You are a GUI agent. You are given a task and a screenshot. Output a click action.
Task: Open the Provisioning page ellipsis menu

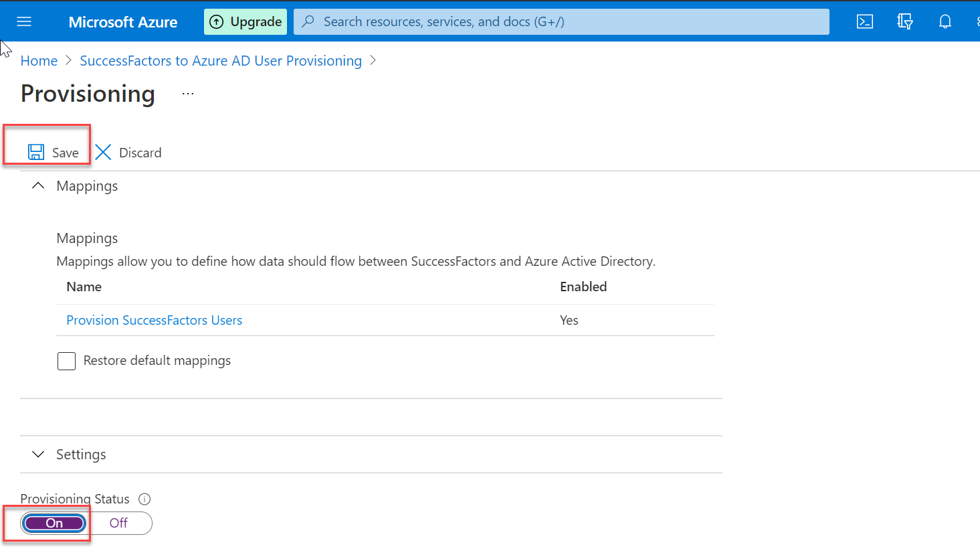[x=187, y=93]
